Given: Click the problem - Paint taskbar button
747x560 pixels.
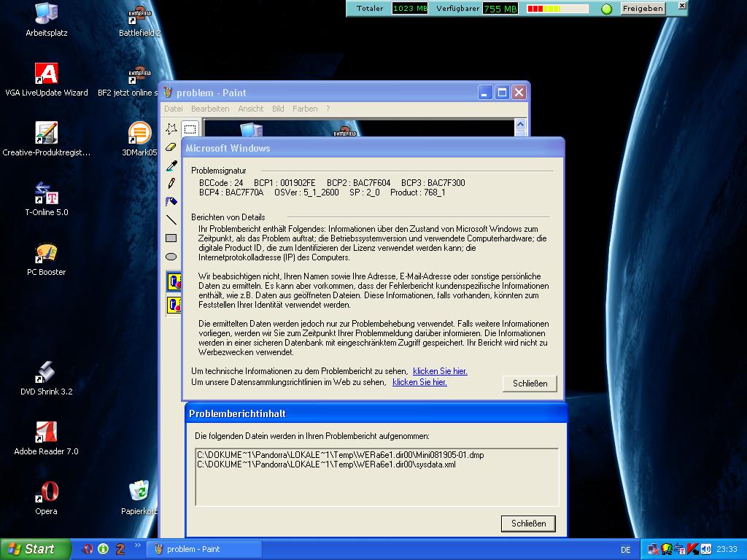Looking at the screenshot, I should [204, 549].
